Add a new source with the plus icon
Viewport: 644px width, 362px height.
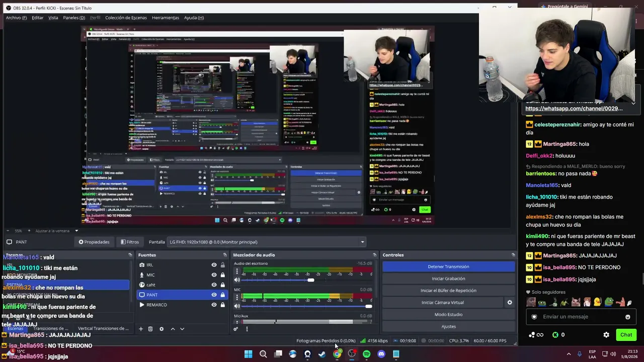point(141,329)
